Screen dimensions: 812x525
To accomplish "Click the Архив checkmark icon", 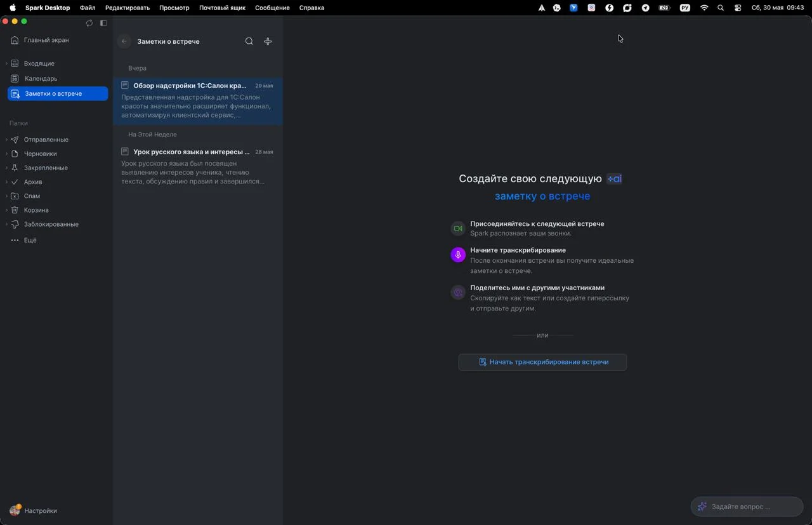I will click(x=15, y=182).
